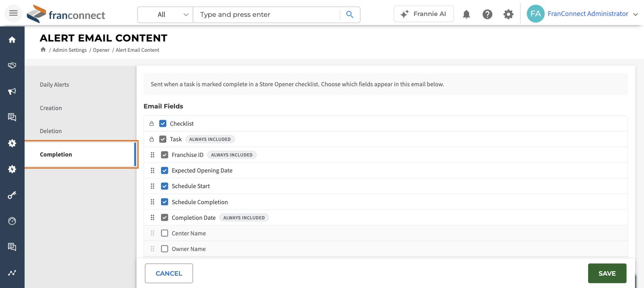Open the hamburger navigation menu
The width and height of the screenshot is (644, 288).
click(x=13, y=13)
